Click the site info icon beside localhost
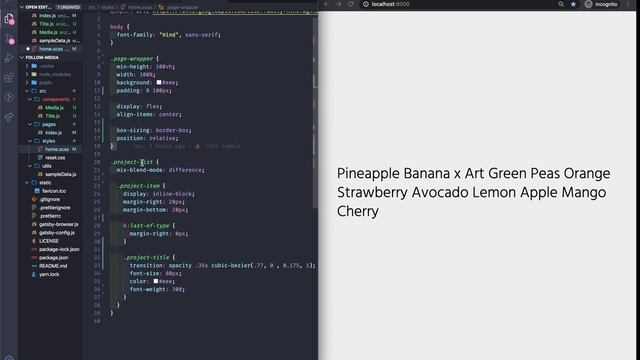640x360 pixels. click(x=366, y=4)
